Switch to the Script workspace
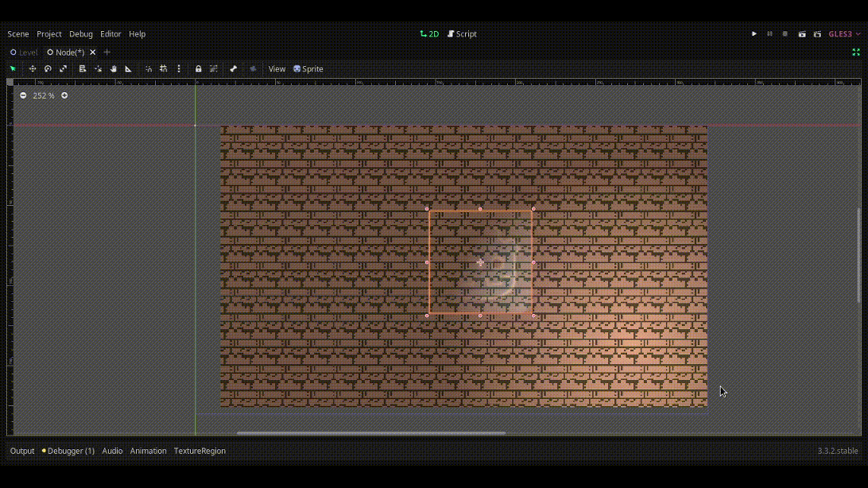This screenshot has width=868, height=488. pyautogui.click(x=462, y=34)
